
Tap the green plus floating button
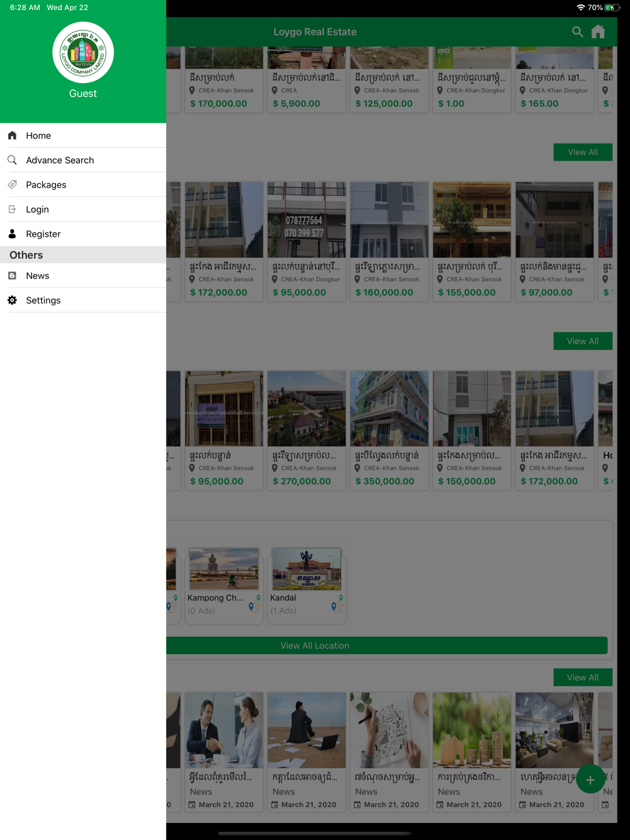(590, 780)
